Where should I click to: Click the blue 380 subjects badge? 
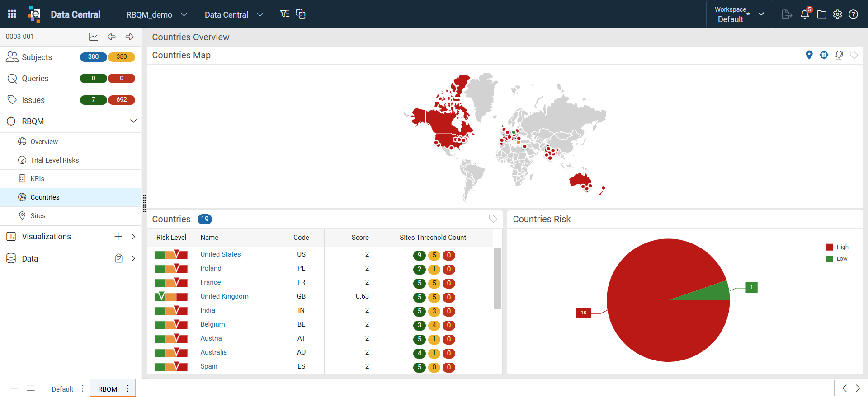pyautogui.click(x=93, y=57)
